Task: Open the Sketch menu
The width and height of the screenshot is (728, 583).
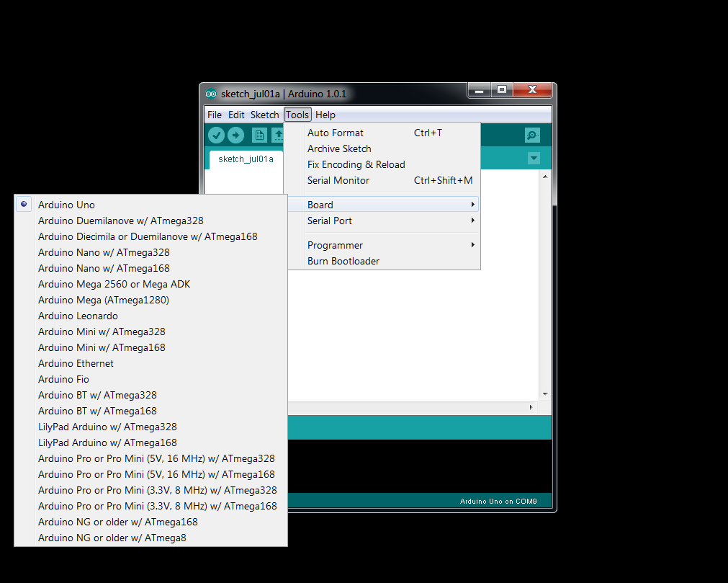Action: point(265,115)
